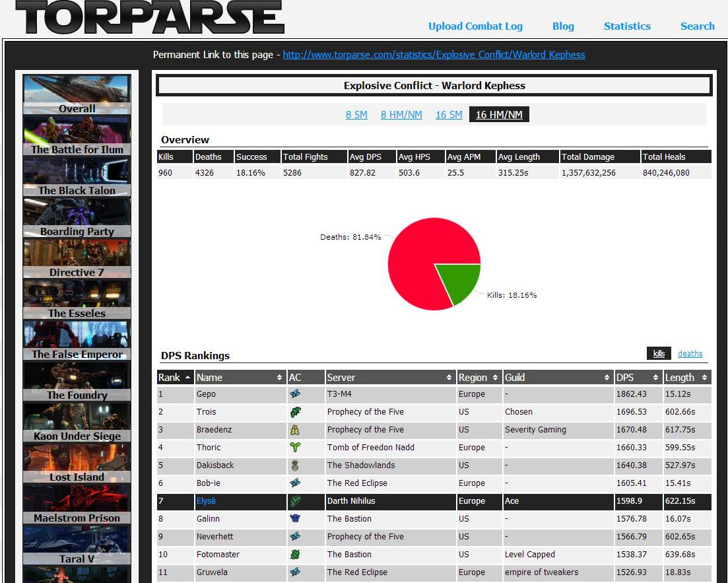The width and height of the screenshot is (728, 583).
Task: Select Braedenz's yellow class icon
Action: 294,430
